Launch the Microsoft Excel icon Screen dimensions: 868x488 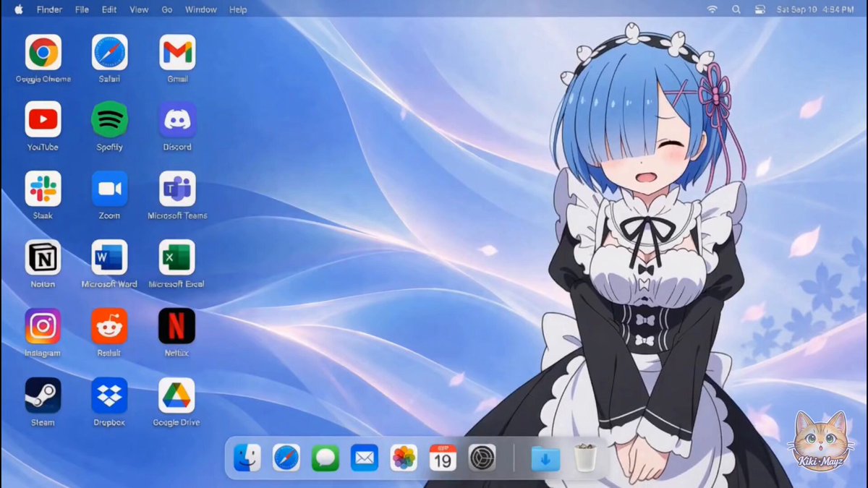tap(177, 257)
